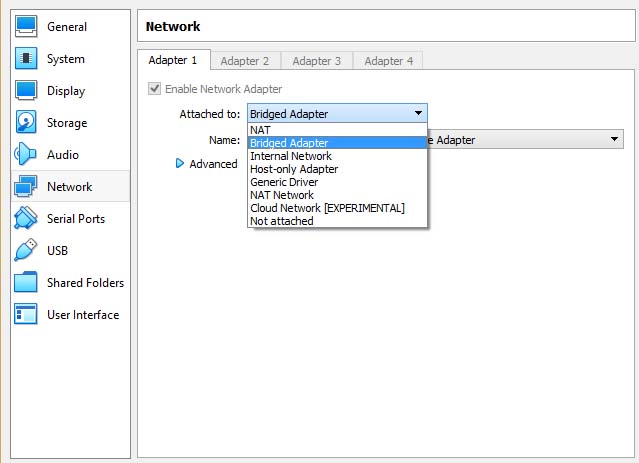Click the Storage disk icon
Viewport: 639px width, 463px height.
tap(26, 123)
